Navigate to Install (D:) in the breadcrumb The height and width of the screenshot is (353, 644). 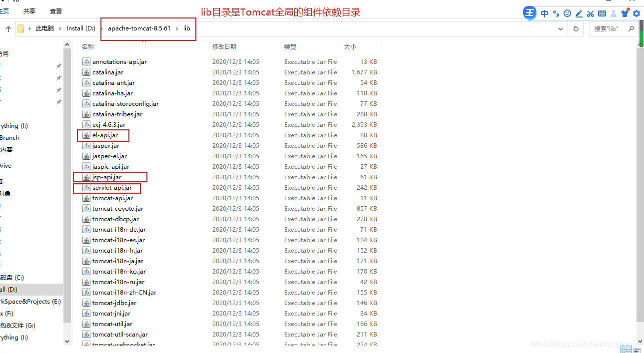coord(81,29)
